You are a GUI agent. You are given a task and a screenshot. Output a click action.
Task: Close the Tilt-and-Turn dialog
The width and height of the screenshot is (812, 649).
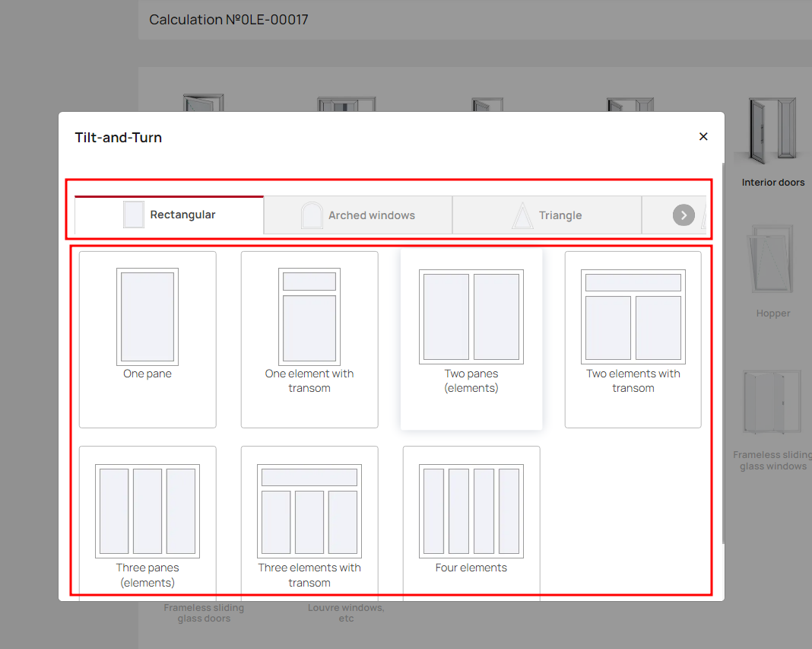click(x=703, y=136)
